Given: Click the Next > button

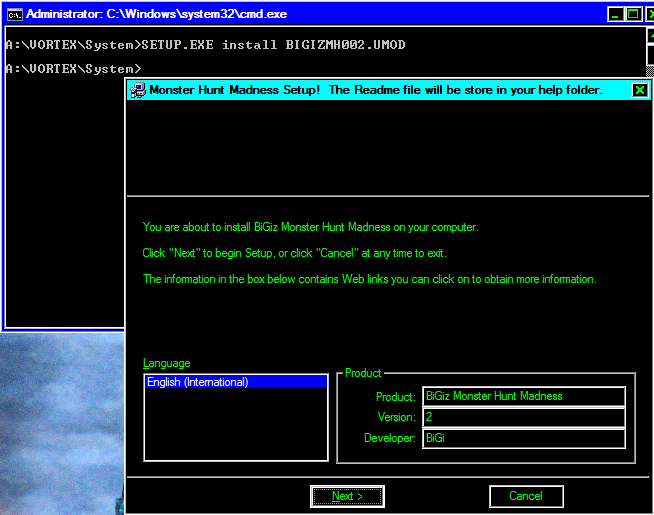Looking at the screenshot, I should 347,496.
